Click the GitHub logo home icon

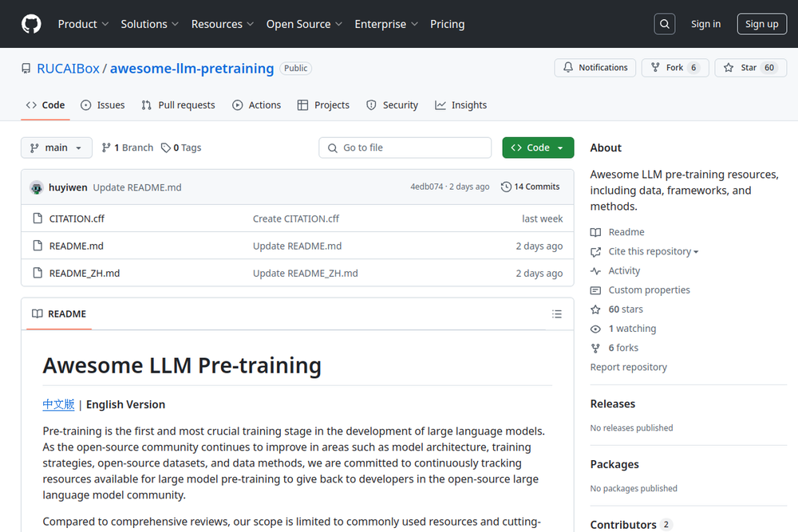pos(31,24)
